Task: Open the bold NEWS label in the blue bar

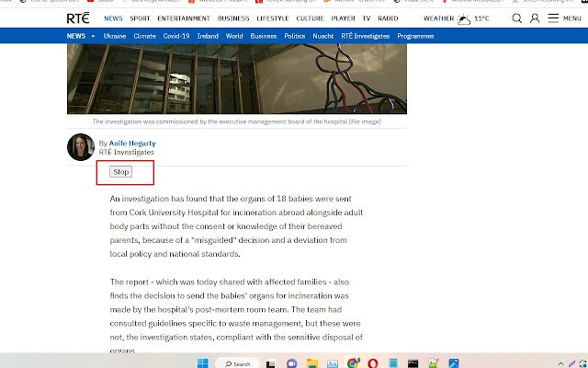Action: click(x=76, y=36)
